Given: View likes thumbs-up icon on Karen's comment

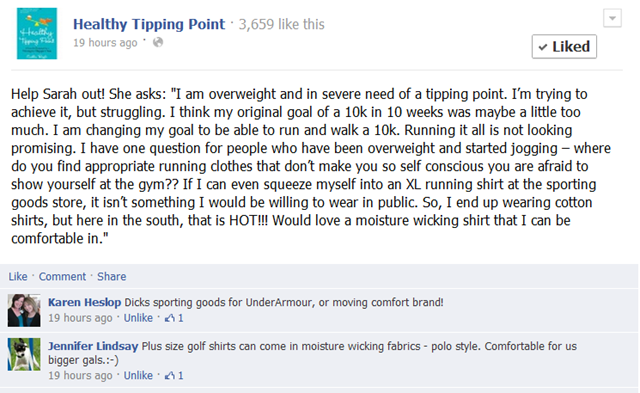Looking at the screenshot, I should (169, 318).
